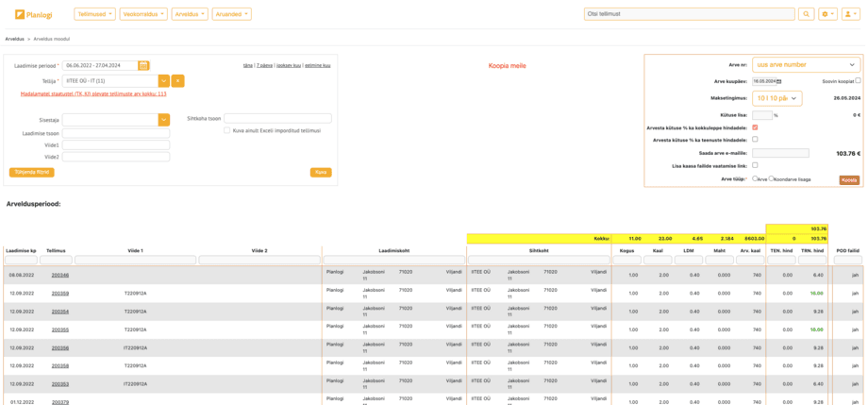Open order 200356 link
This screenshot has height=405, width=868.
[60, 348]
